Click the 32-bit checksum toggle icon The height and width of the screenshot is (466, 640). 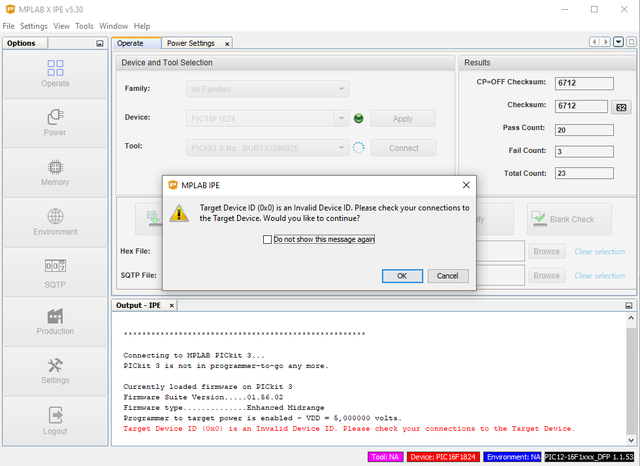(621, 107)
